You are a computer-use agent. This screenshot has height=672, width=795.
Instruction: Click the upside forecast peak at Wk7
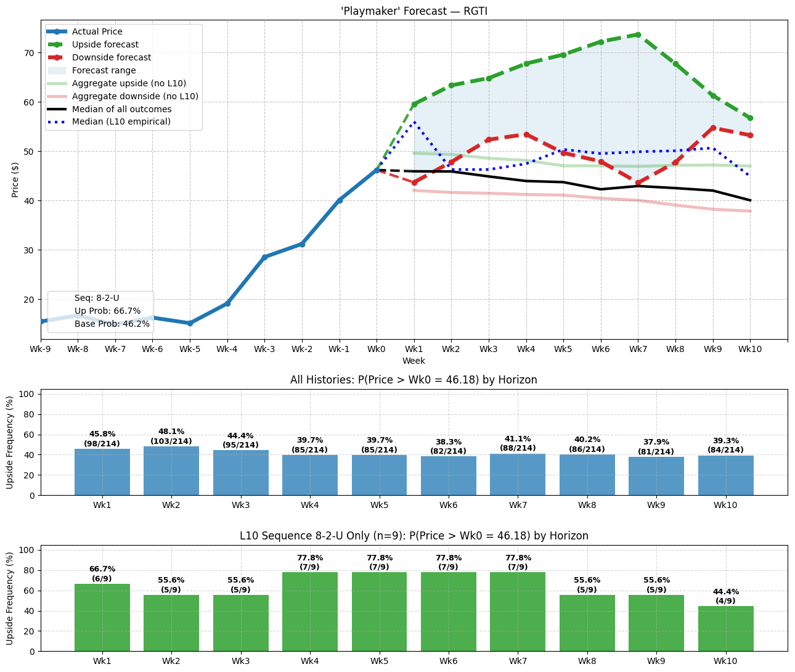638,35
